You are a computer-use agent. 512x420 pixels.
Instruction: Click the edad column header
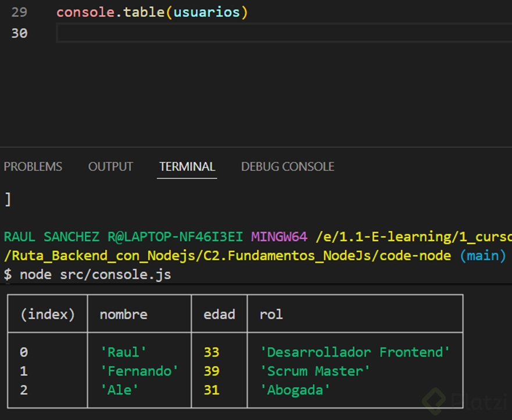(x=219, y=314)
